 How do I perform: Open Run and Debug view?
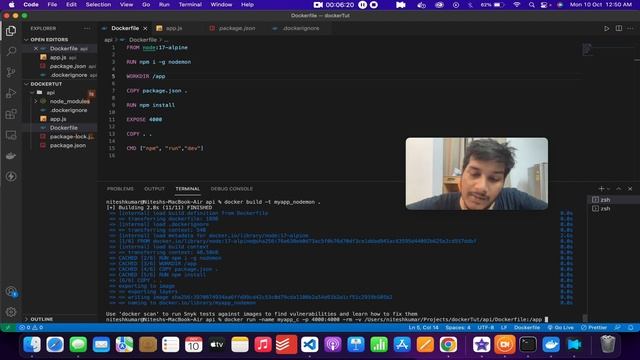[x=11, y=93]
